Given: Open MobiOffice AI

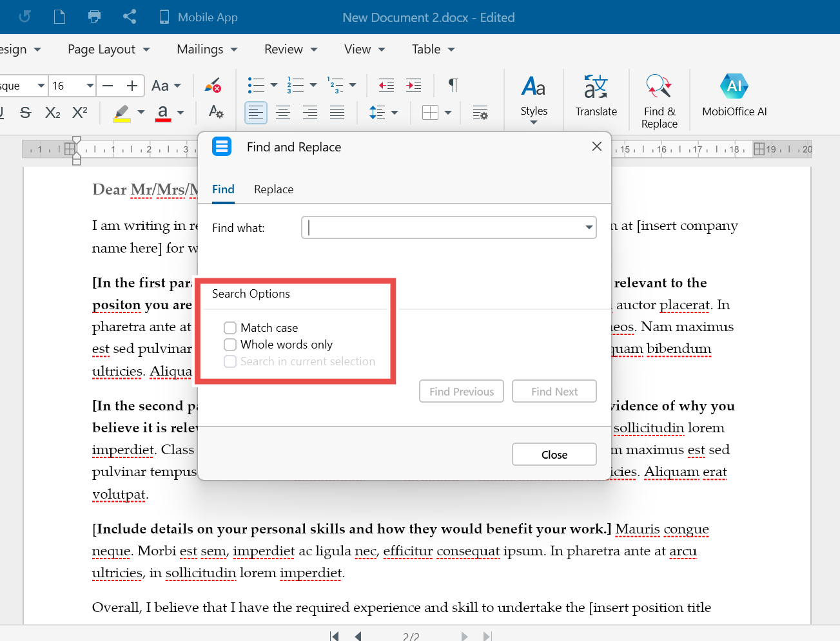Looking at the screenshot, I should pyautogui.click(x=734, y=96).
